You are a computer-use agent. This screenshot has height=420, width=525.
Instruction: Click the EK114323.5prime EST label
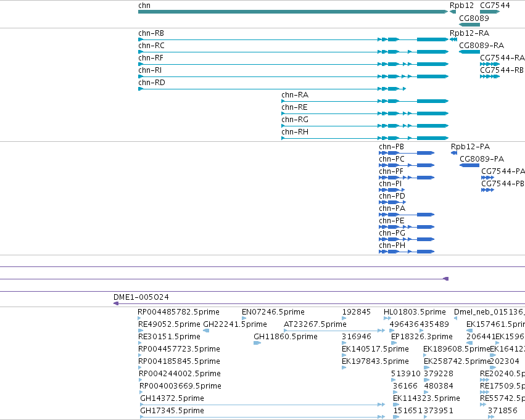[426, 398]
